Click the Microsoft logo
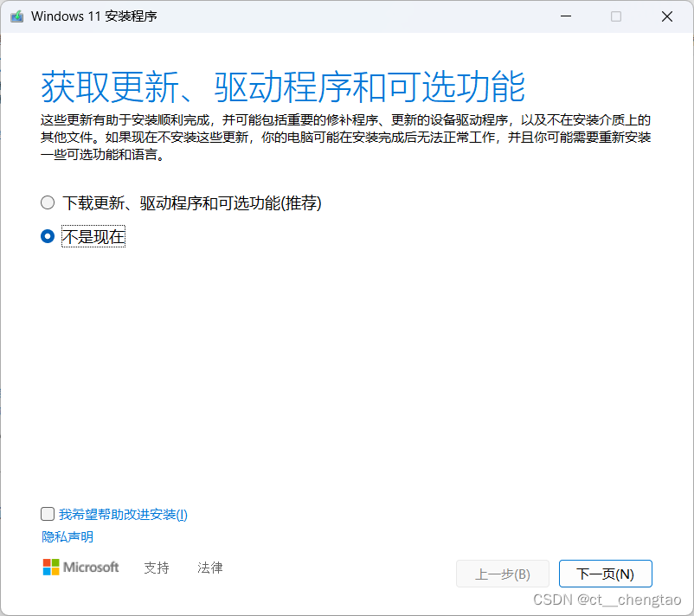 click(x=81, y=567)
